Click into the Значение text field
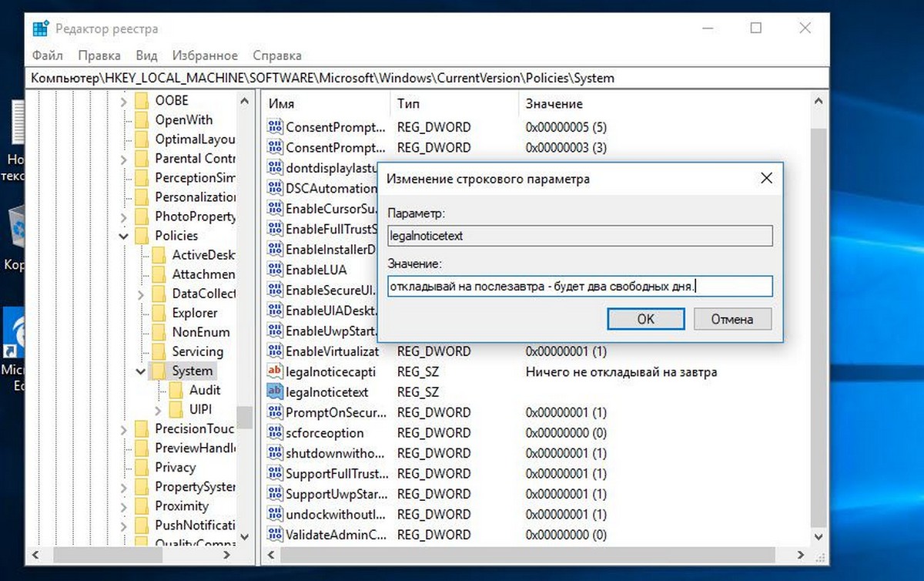This screenshot has width=924, height=581. (580, 287)
